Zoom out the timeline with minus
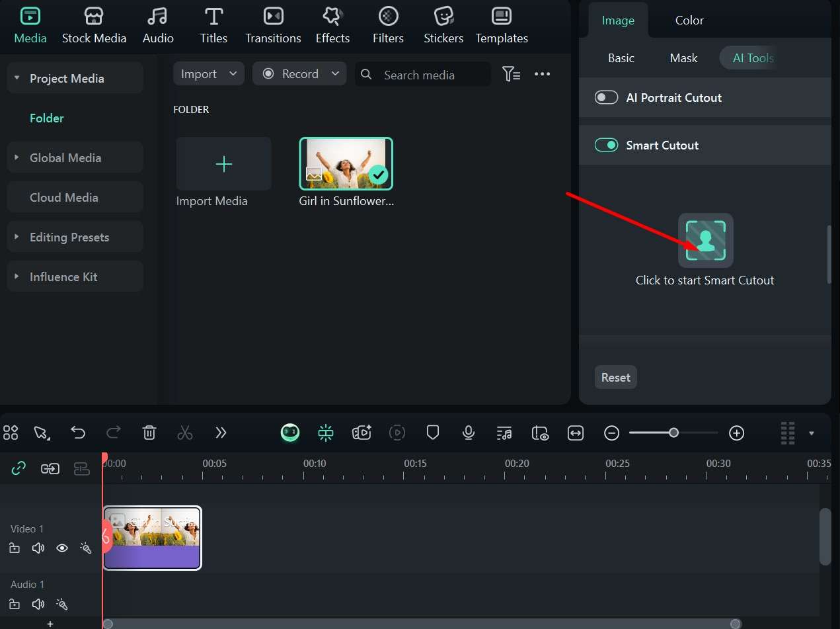Viewport: 840px width, 629px height. pyautogui.click(x=612, y=433)
